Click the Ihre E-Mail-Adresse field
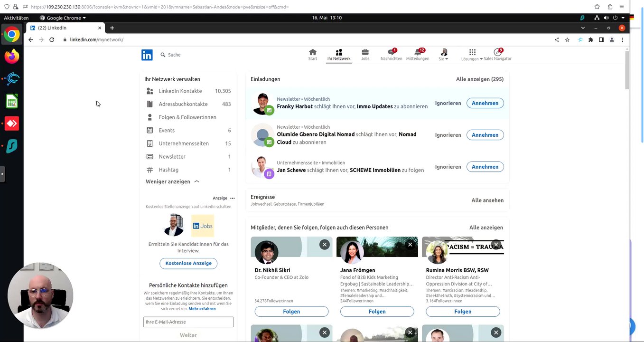The width and height of the screenshot is (644, 342). point(188,322)
